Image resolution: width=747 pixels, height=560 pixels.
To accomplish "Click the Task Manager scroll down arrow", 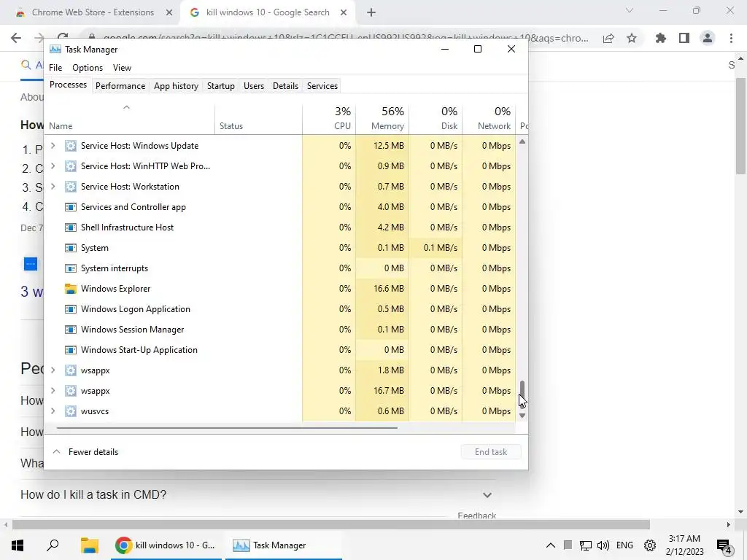I will [x=522, y=416].
